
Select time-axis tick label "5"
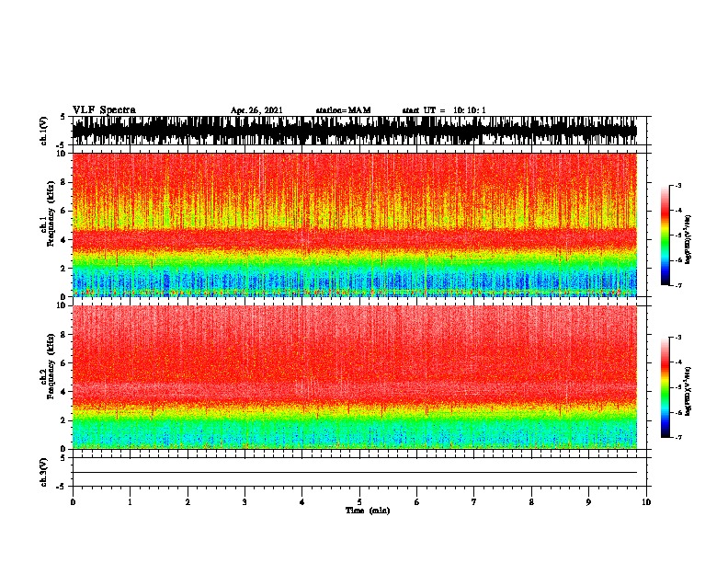click(359, 502)
